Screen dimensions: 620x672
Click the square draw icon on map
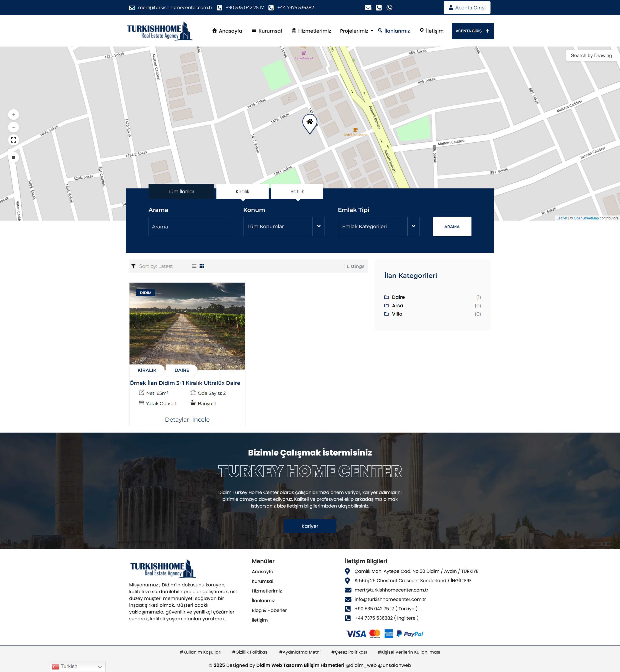[x=13, y=157]
